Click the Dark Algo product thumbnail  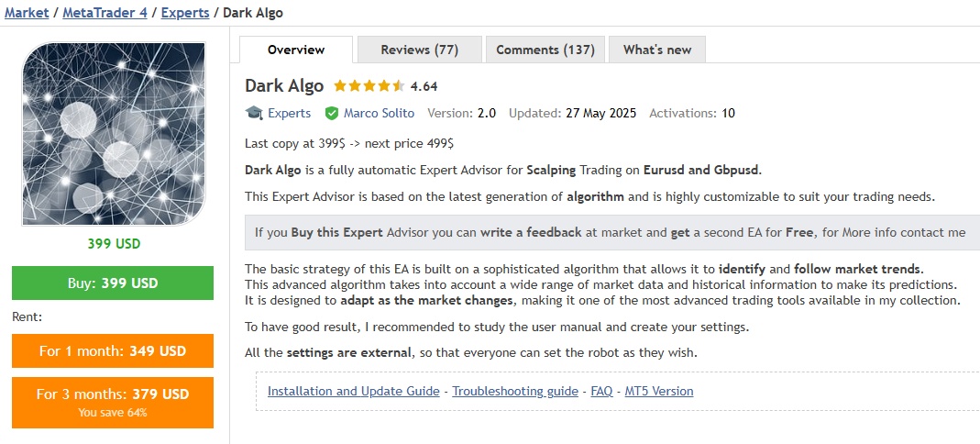[113, 133]
